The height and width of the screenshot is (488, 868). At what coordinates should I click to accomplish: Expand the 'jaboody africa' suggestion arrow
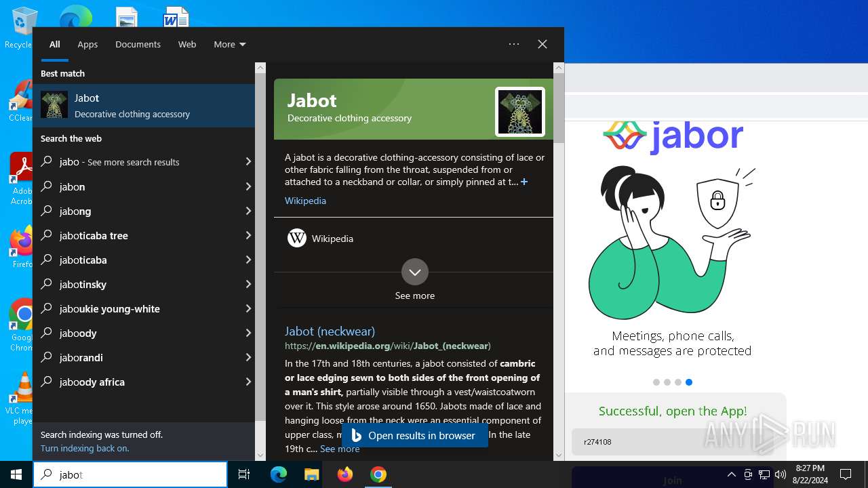click(x=248, y=382)
